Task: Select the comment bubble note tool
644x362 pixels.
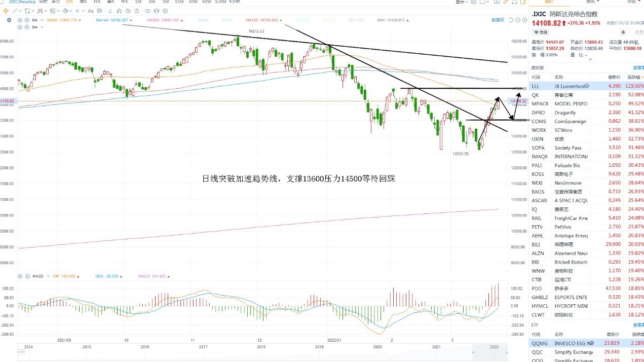Action: (x=99, y=11)
